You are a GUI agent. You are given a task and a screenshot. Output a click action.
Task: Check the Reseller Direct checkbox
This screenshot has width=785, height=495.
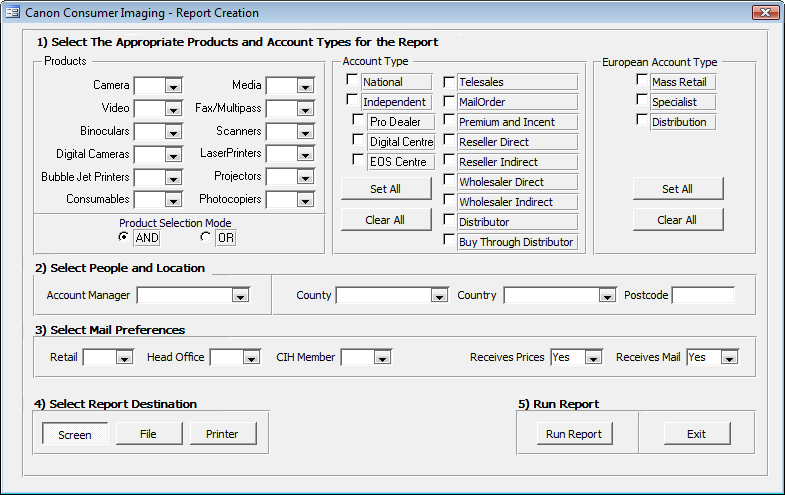[449, 140]
